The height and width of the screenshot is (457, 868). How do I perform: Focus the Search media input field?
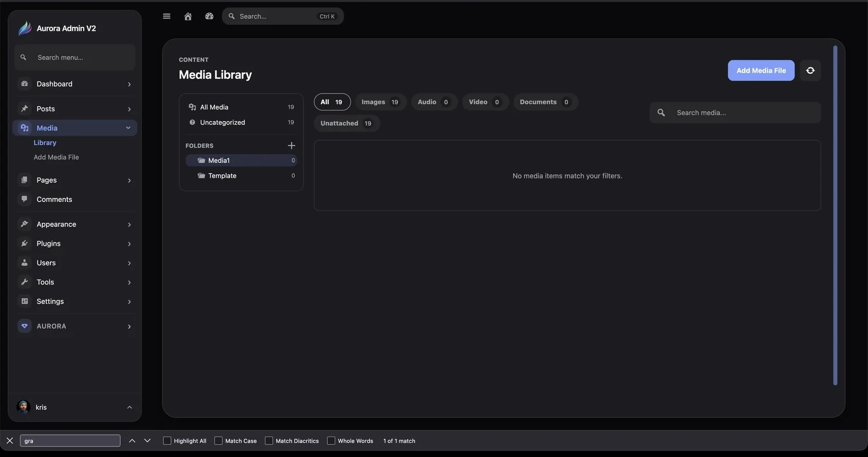[x=735, y=112]
